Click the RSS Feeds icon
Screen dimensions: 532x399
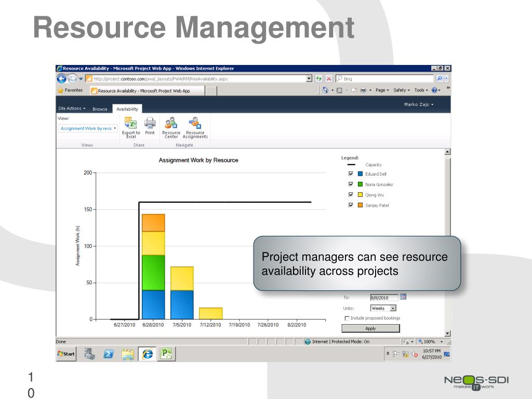(x=339, y=90)
